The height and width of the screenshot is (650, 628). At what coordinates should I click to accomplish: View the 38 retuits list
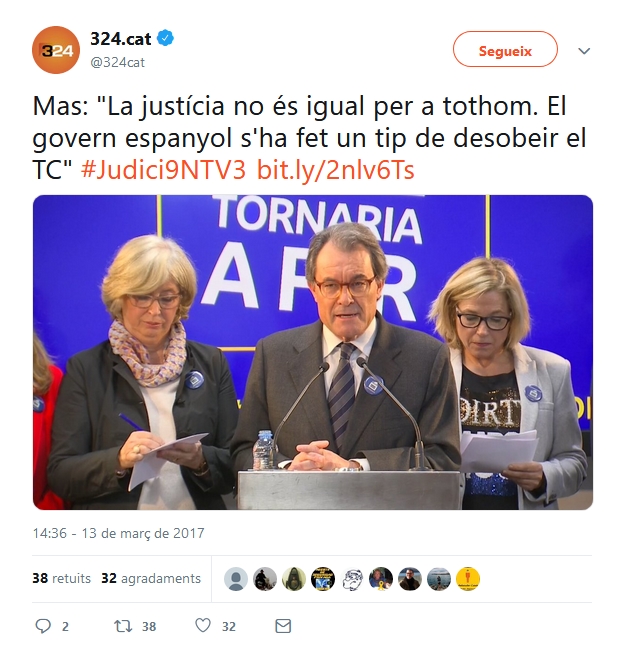[x=61, y=578]
